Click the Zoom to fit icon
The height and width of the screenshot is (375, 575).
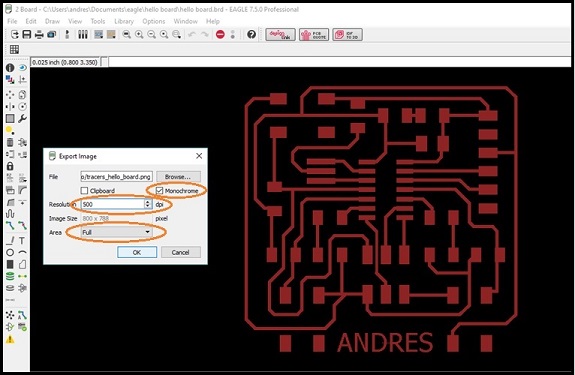(127, 35)
